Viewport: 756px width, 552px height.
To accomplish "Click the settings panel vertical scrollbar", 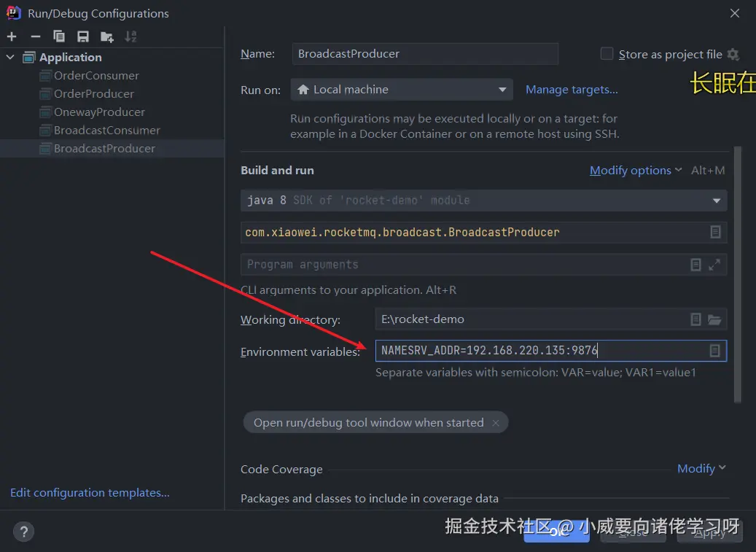I will 737,275.
